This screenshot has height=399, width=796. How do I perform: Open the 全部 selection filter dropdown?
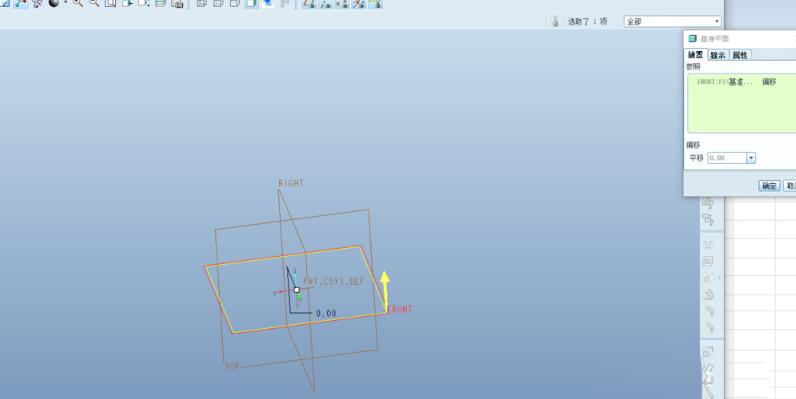(x=672, y=21)
